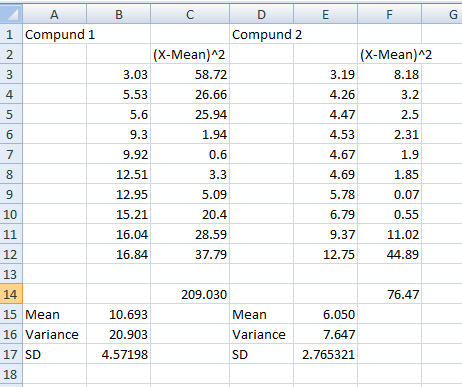Select cell with value 16.84
Image resolution: width=462 pixels, height=387 pixels.
point(118,254)
